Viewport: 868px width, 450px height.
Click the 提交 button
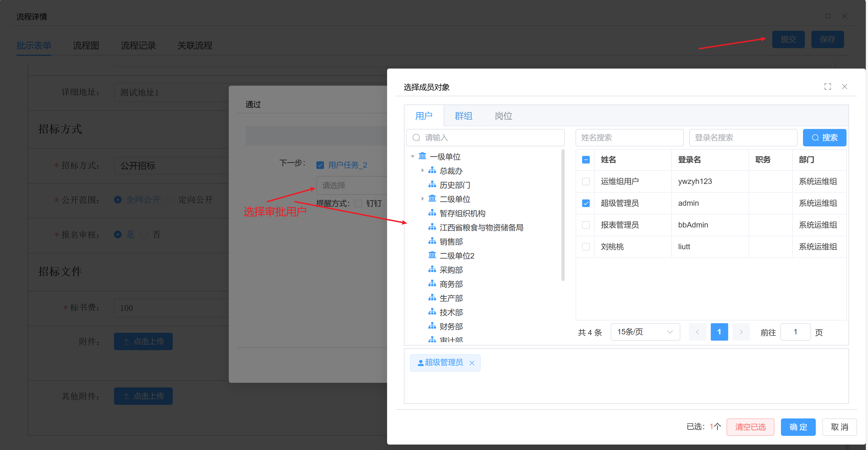click(789, 39)
